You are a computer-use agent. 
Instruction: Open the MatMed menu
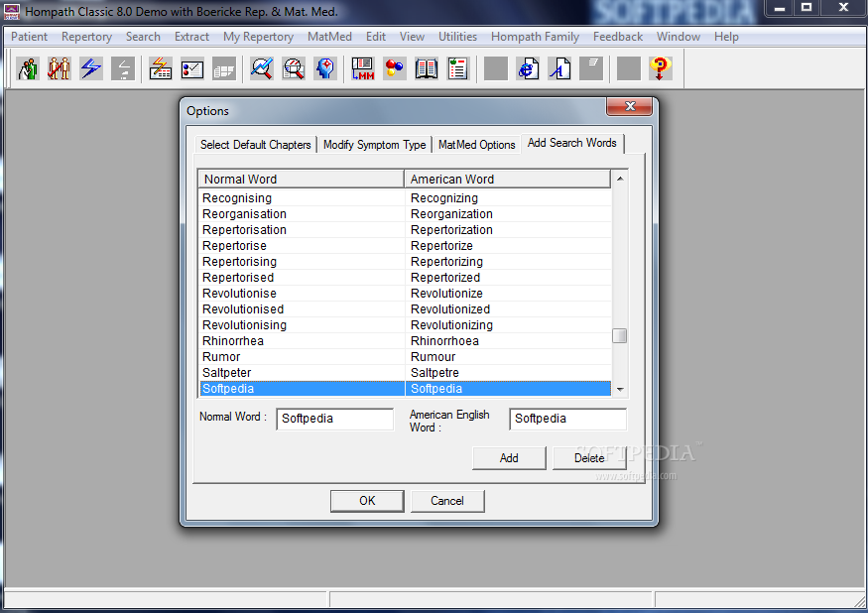(329, 37)
